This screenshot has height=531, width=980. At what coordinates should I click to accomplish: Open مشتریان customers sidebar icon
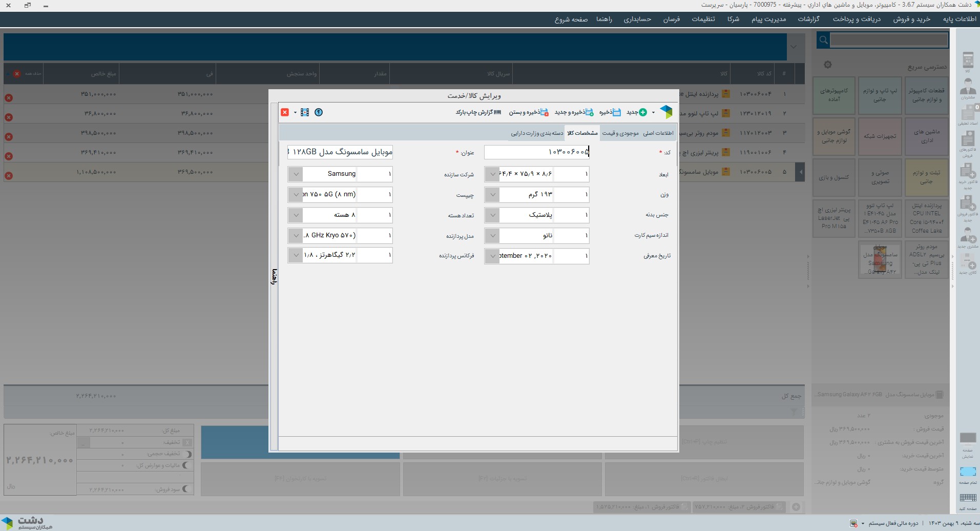[968, 89]
